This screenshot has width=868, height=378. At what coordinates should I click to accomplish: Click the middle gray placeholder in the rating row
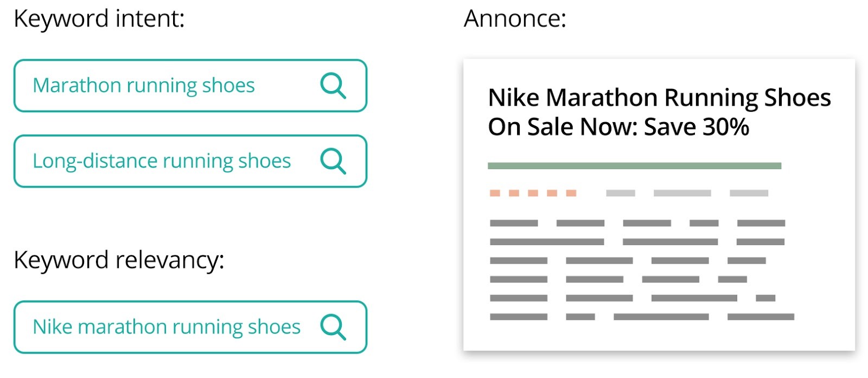pos(682,193)
